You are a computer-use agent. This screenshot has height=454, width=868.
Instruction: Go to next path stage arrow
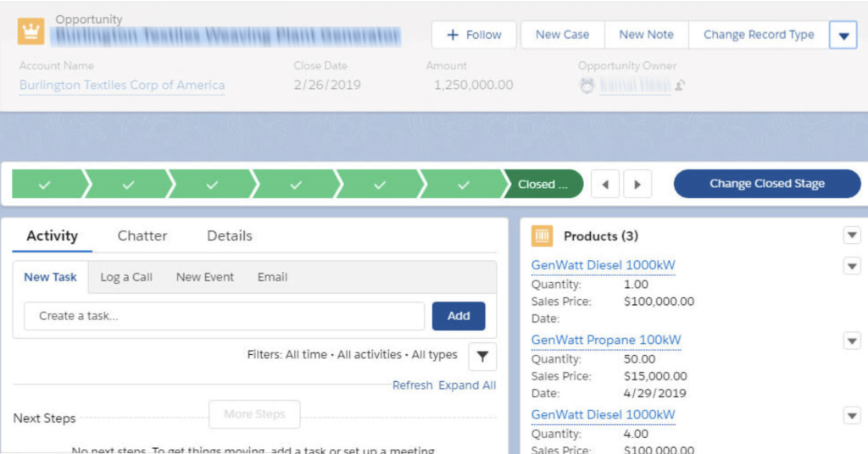click(637, 184)
